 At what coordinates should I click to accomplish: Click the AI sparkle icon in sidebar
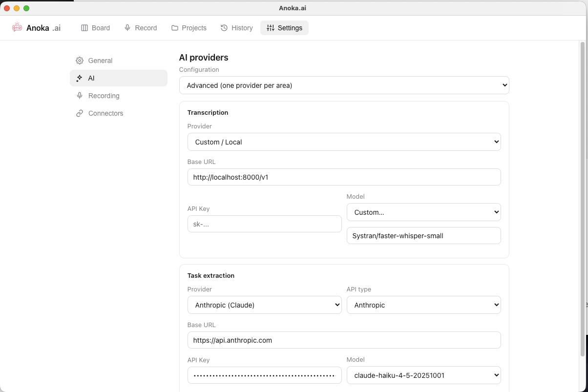(80, 78)
